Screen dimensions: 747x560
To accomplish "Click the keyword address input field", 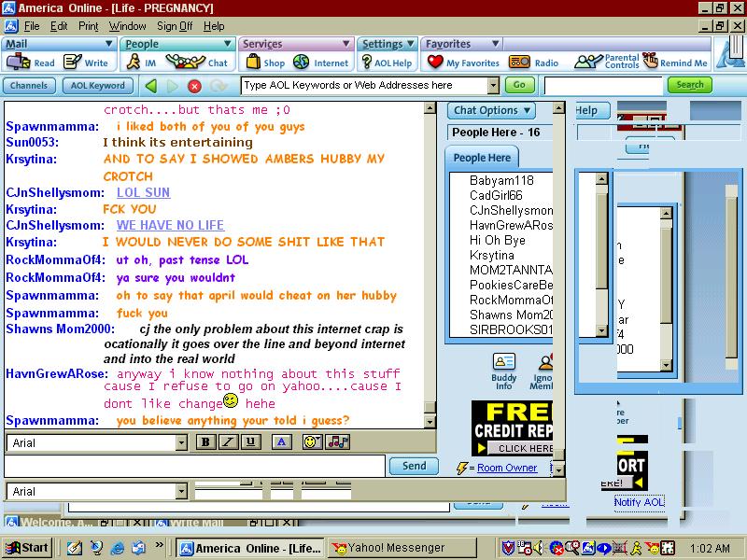I will 365,86.
